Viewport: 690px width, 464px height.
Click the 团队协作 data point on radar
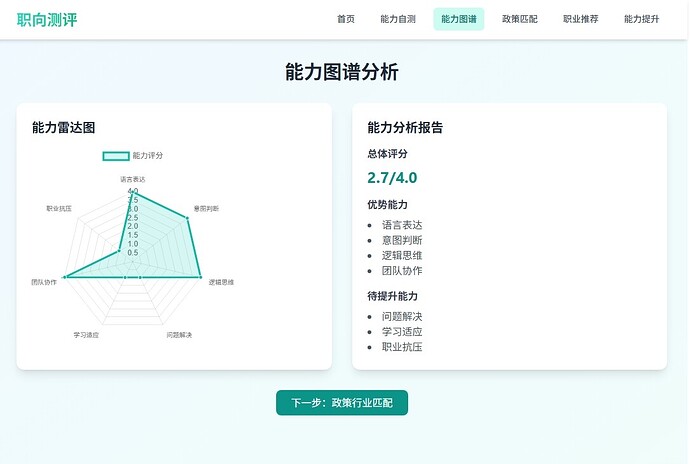pyautogui.click(x=65, y=277)
